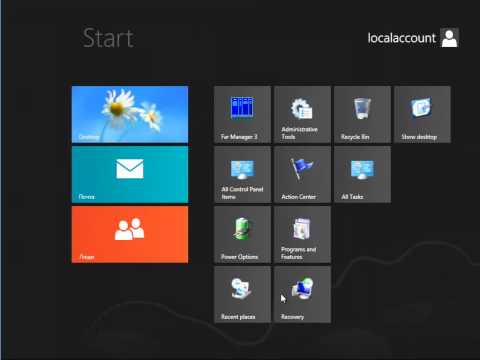This screenshot has width=480, height=360.
Task: Open the Recovery tile
Action: click(302, 294)
